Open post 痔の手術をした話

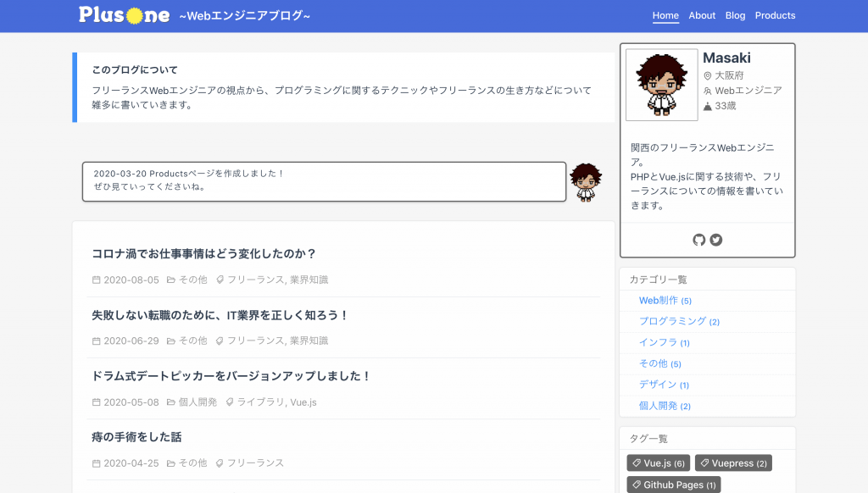coord(136,437)
